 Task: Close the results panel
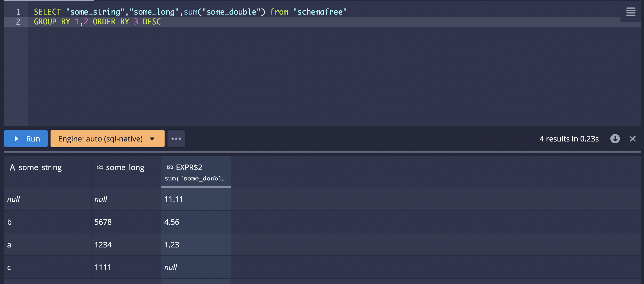point(633,139)
